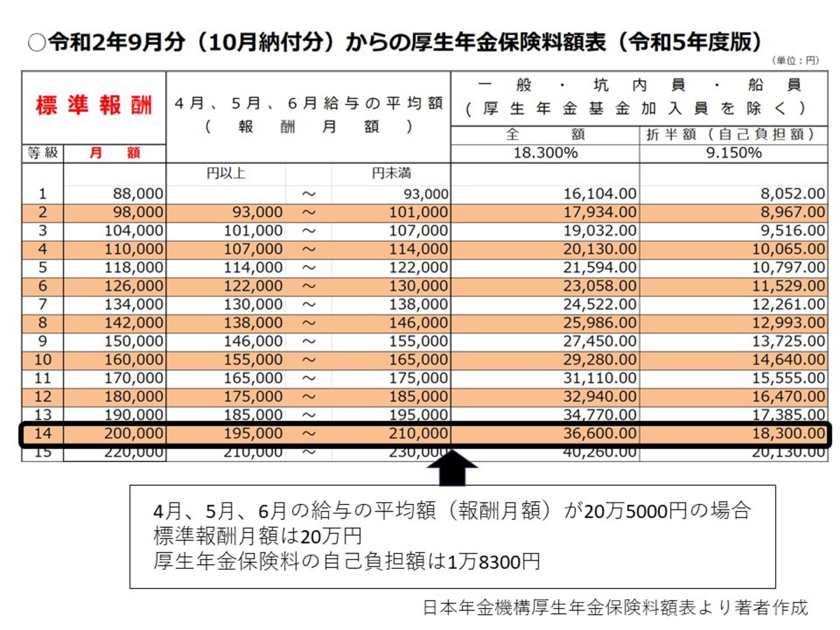Select the 日本年金機構 source credit text

(615, 606)
